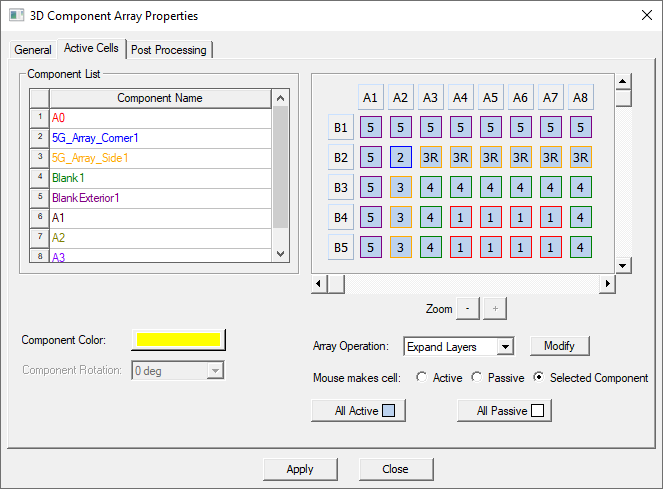Switch to the General tab

pyautogui.click(x=33, y=50)
